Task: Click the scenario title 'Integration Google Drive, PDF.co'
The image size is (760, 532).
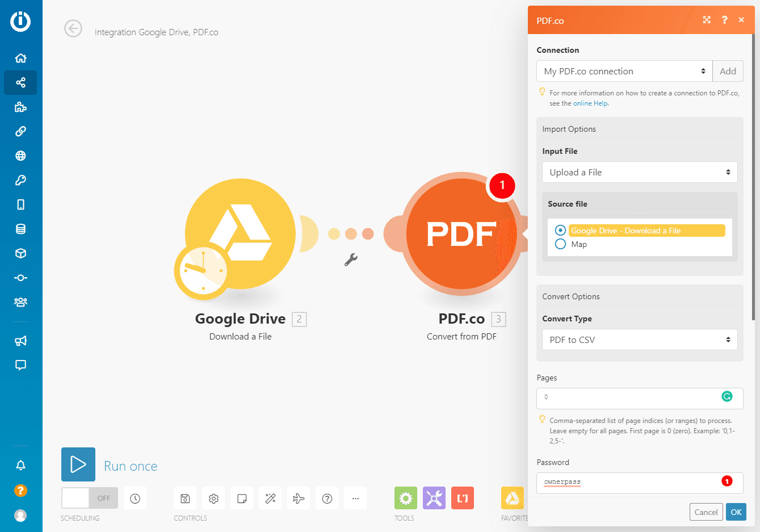Action: click(157, 32)
